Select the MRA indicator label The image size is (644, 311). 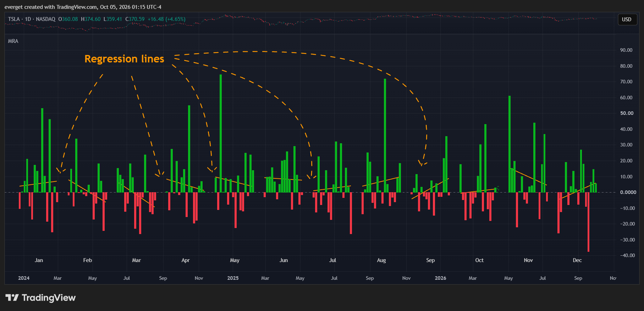pos(13,41)
